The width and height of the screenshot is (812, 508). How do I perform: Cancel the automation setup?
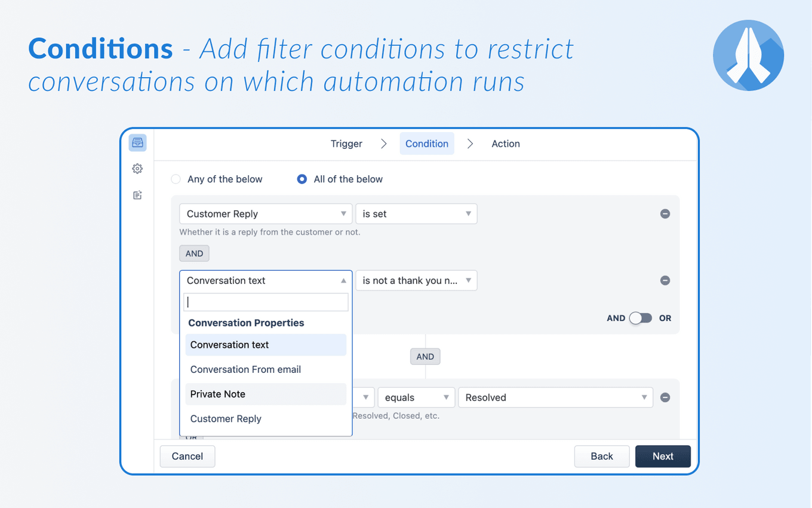(x=187, y=456)
